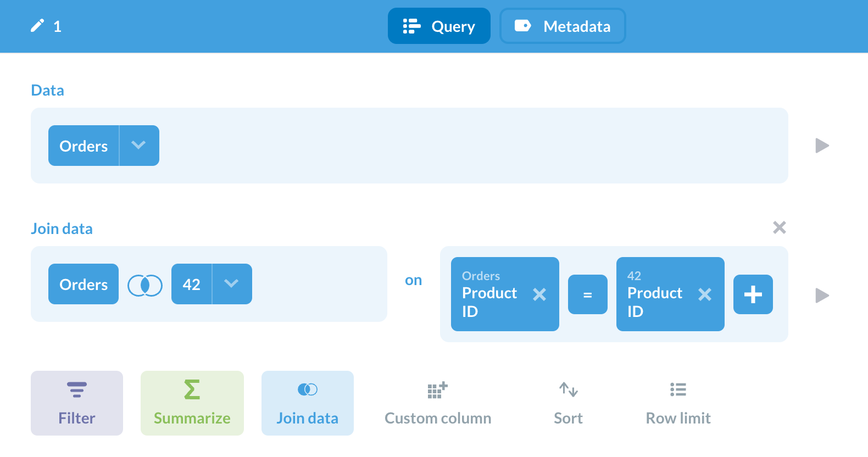Remove the Orders Product ID join field

pos(539,295)
